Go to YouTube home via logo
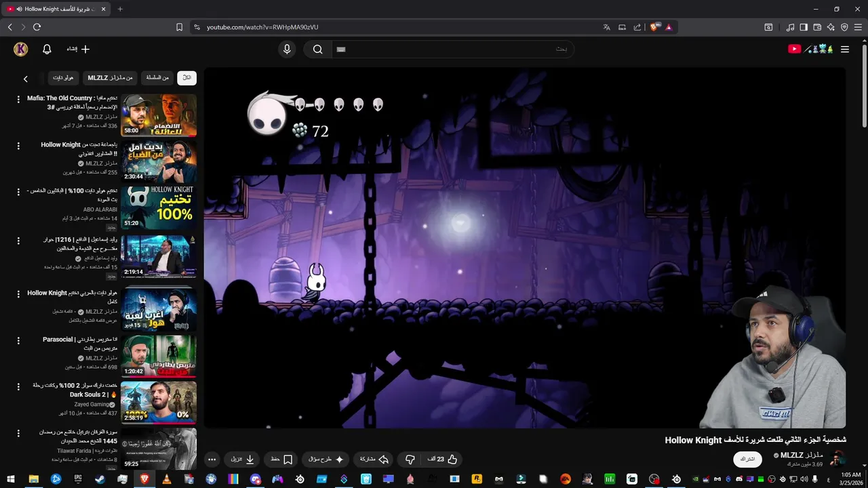Screen dimensions: 868x488 coord(810,49)
